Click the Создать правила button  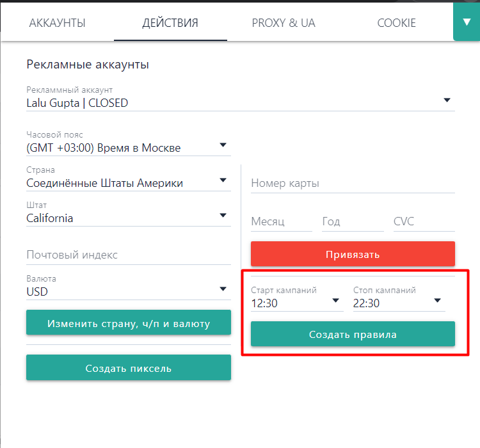tap(353, 334)
